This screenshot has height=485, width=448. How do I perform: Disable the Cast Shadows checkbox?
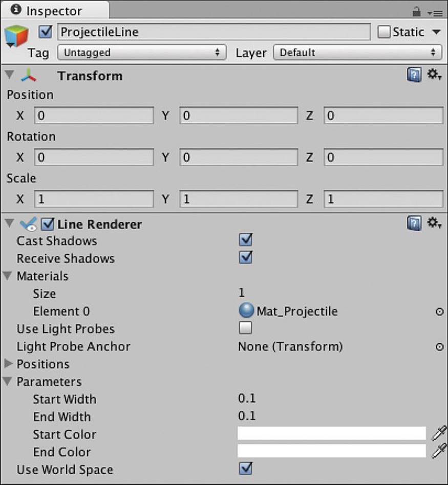[246, 240]
